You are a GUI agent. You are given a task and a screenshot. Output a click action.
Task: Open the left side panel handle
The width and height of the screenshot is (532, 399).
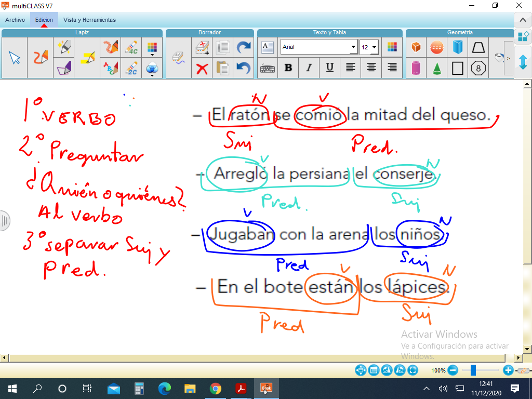click(x=4, y=221)
